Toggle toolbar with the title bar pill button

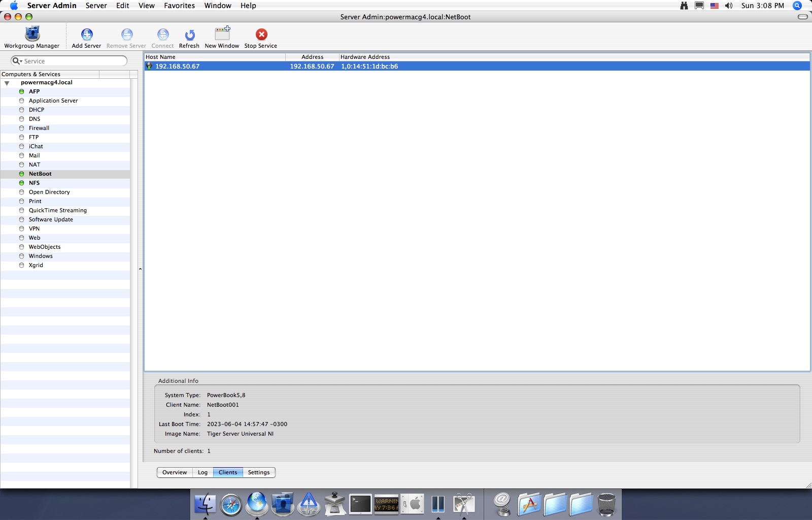point(803,17)
